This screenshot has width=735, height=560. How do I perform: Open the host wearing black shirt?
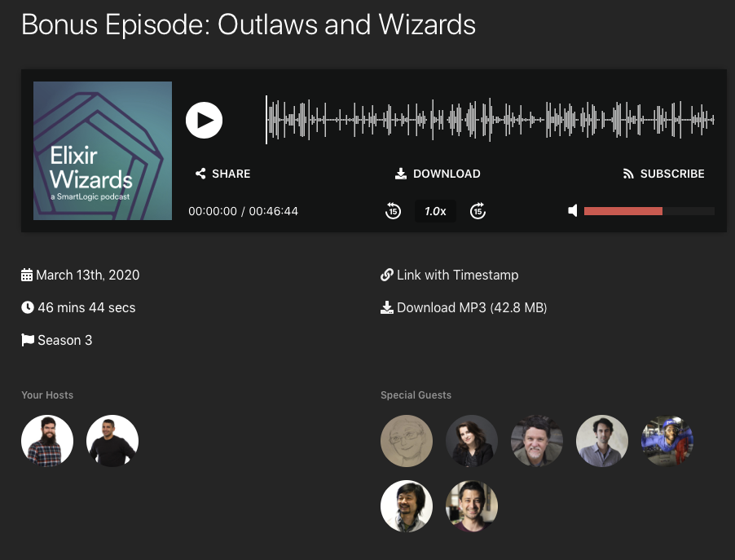coord(112,441)
